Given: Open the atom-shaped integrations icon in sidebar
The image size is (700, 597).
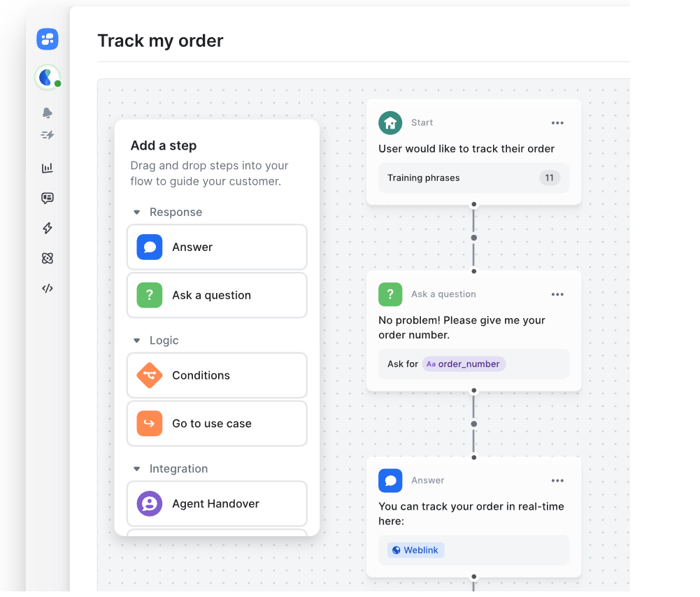Looking at the screenshot, I should [48, 258].
